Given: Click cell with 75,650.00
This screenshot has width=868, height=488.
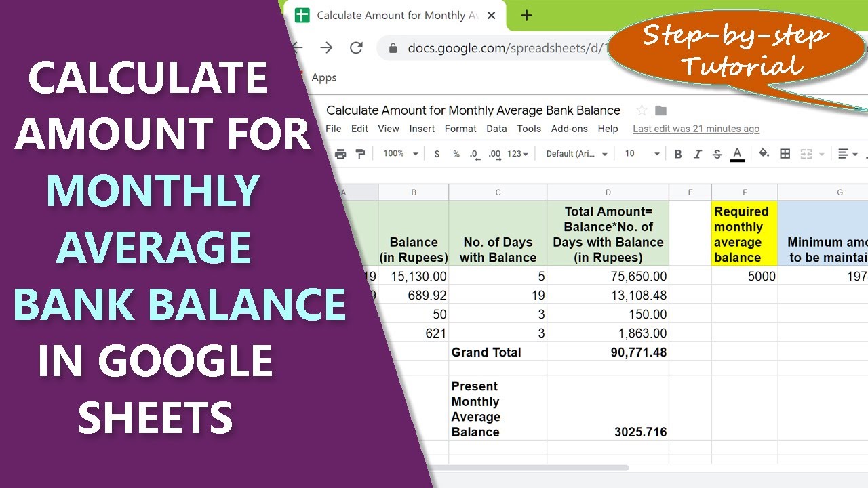Looking at the screenshot, I should [608, 276].
